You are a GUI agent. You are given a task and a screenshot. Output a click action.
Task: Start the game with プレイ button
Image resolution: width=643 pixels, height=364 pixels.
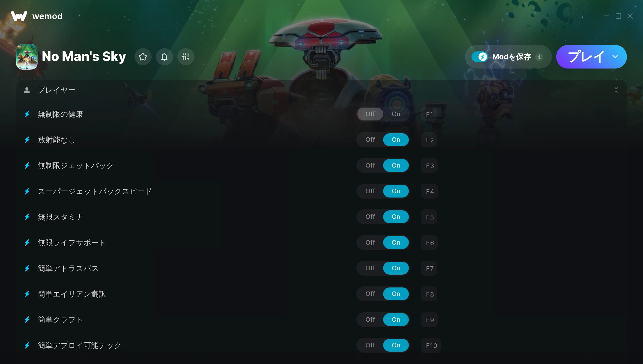click(x=586, y=57)
